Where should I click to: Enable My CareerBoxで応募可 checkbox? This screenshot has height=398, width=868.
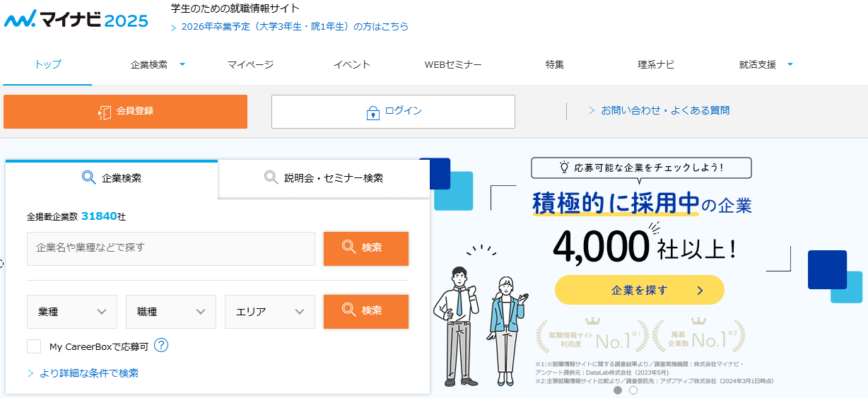point(34,346)
